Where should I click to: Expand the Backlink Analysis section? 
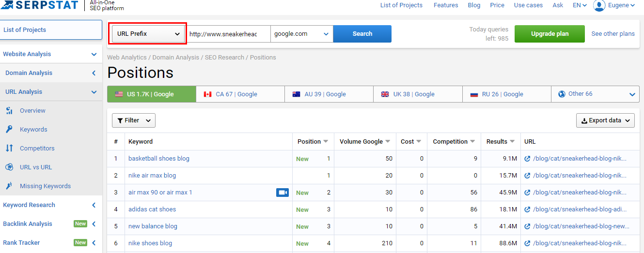point(94,224)
